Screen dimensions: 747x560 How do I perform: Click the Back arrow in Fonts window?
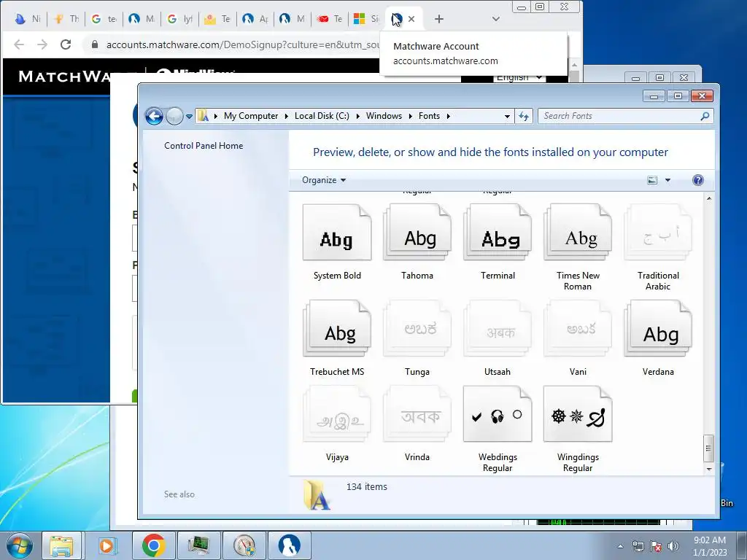154,116
